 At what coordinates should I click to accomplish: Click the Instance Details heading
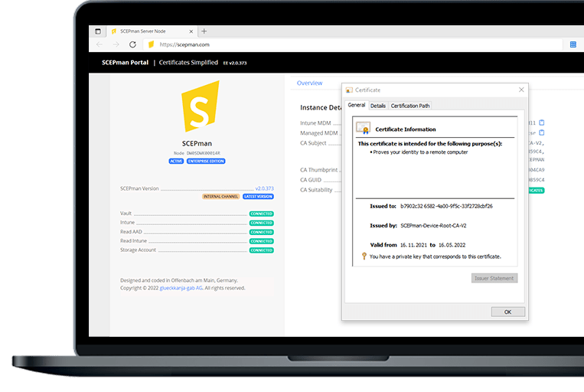(320, 108)
